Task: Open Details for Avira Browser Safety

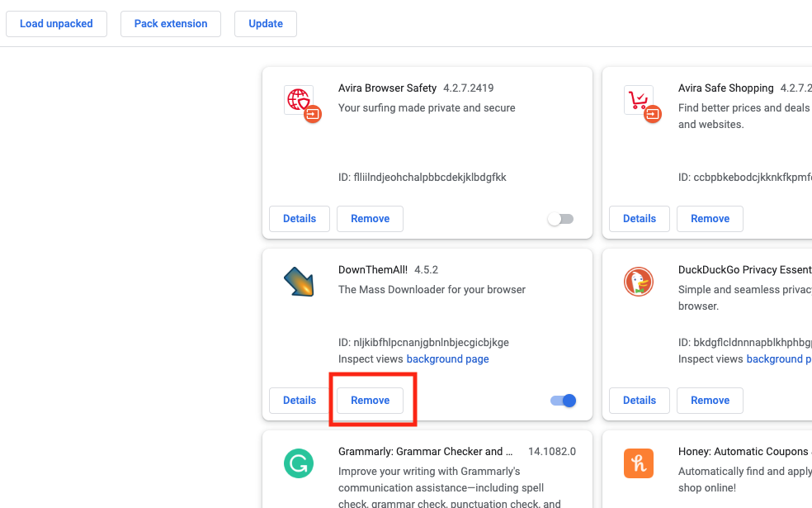Action: click(300, 219)
